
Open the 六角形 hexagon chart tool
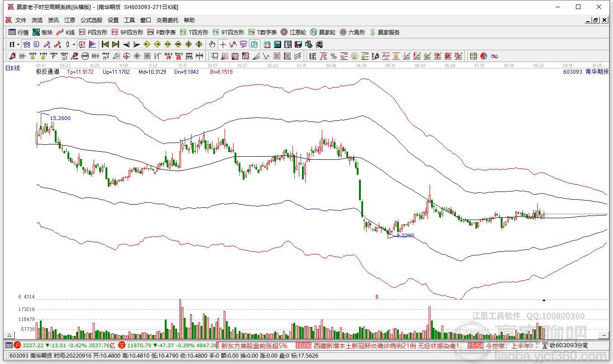[352, 32]
